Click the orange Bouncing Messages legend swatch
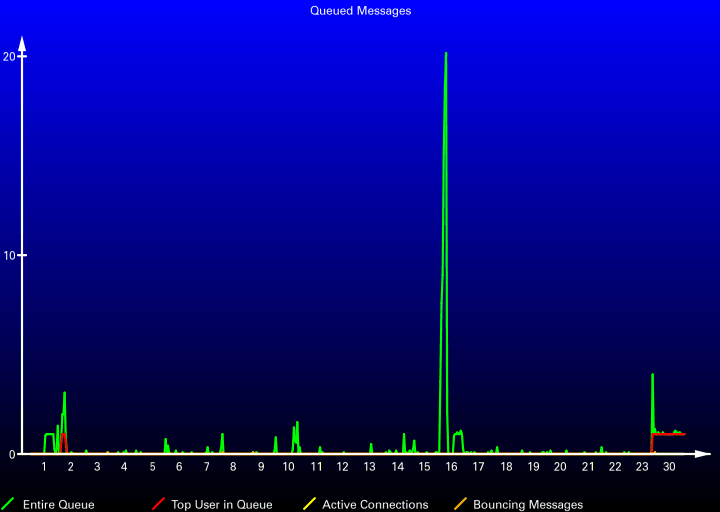This screenshot has width=720, height=512. [x=461, y=504]
